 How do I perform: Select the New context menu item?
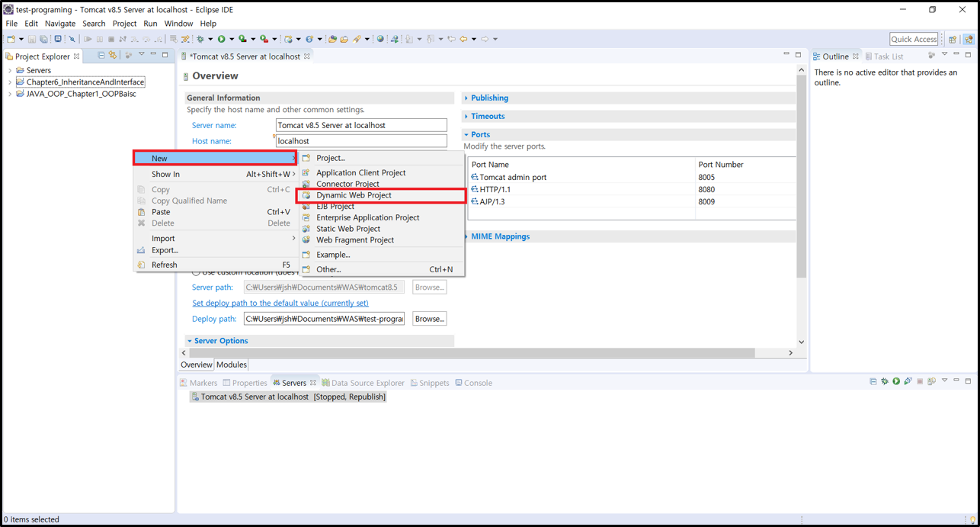(x=216, y=158)
